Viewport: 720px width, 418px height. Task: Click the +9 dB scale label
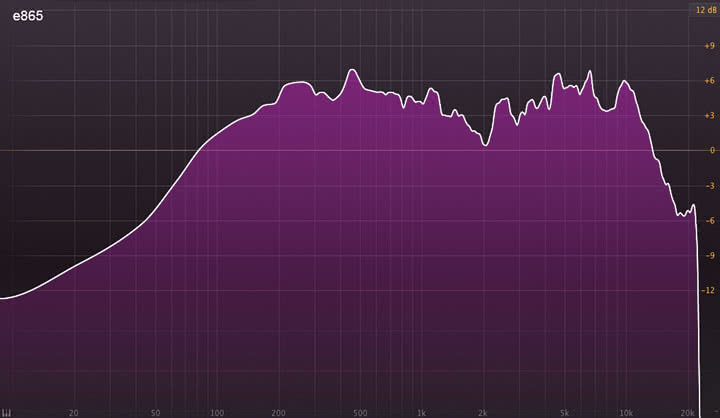click(x=709, y=46)
